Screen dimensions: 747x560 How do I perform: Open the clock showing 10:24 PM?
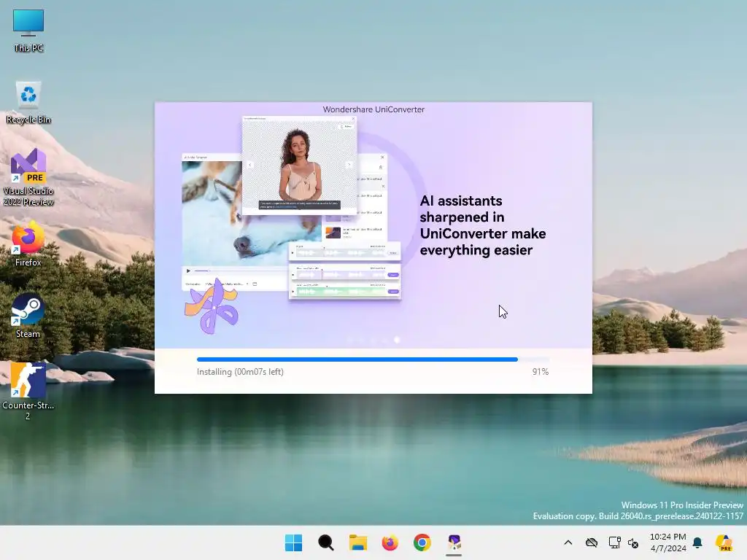668,542
